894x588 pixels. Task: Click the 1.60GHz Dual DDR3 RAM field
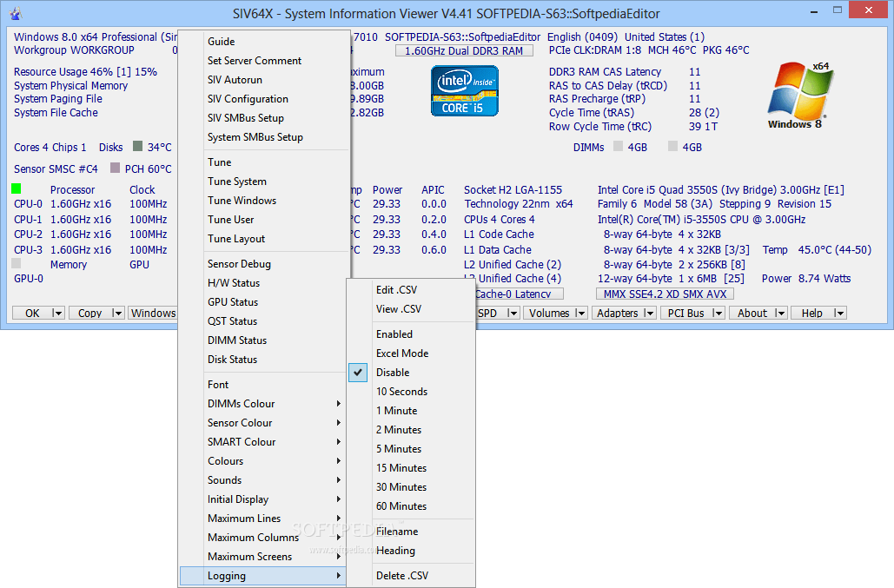point(464,50)
